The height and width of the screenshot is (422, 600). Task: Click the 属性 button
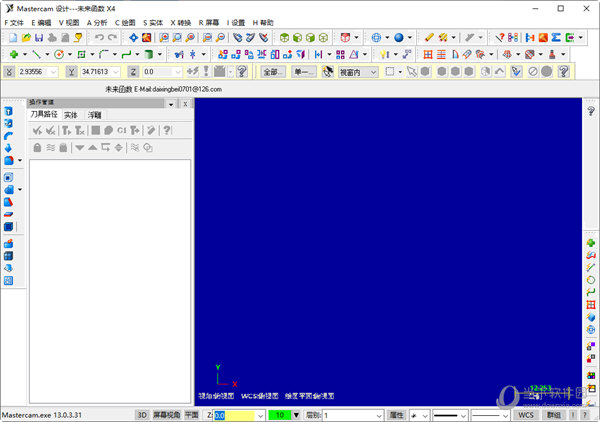396,414
